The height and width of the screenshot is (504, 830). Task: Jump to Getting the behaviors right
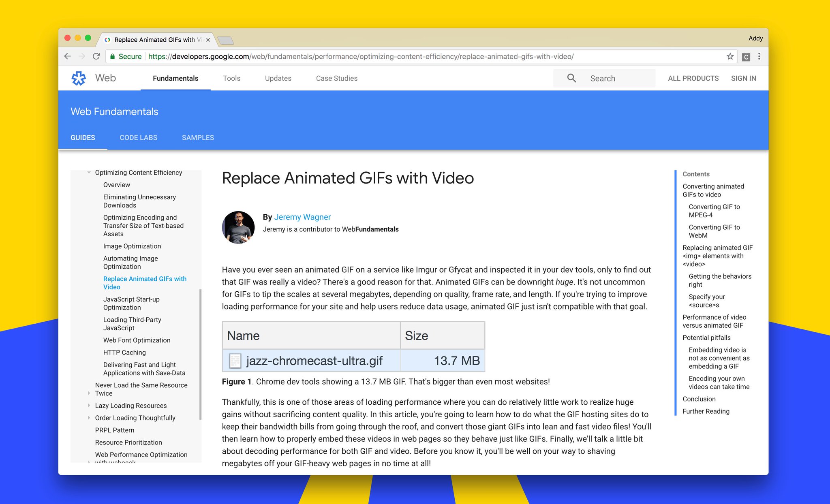[720, 280]
